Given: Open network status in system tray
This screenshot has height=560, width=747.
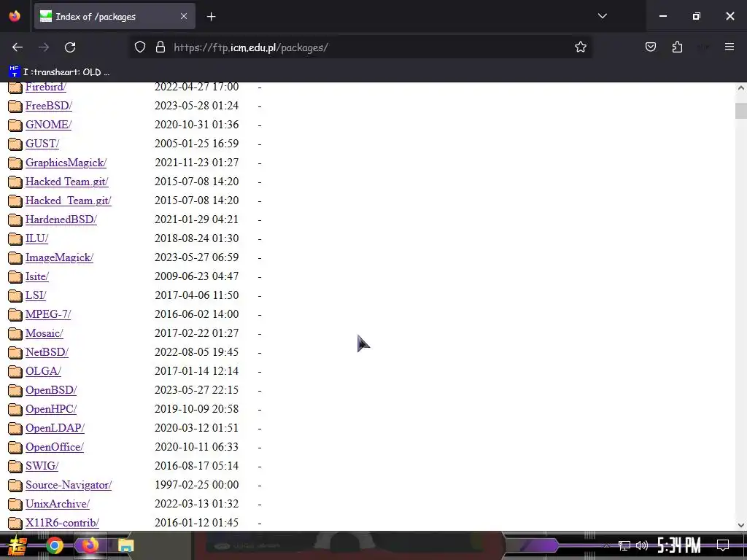Looking at the screenshot, I should 624,545.
